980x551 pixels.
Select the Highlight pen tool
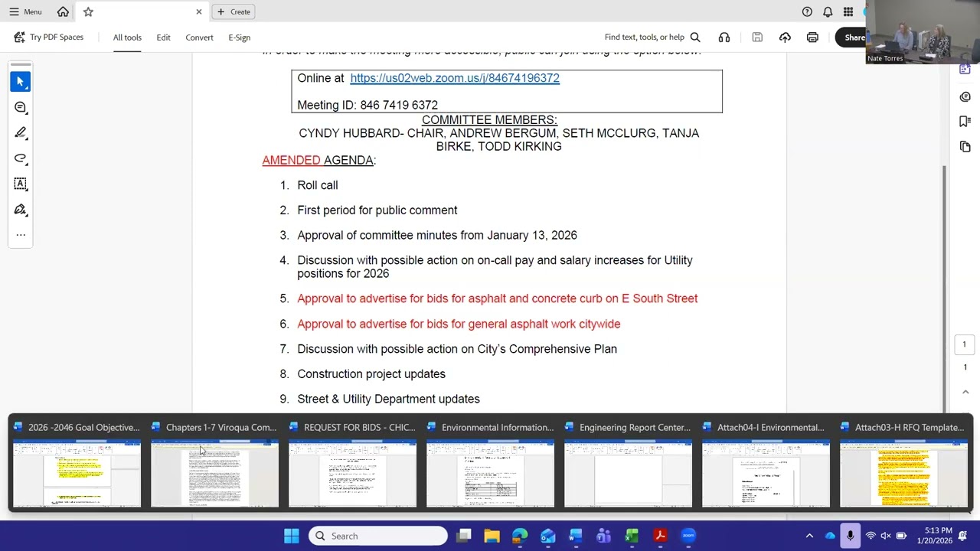(21, 132)
